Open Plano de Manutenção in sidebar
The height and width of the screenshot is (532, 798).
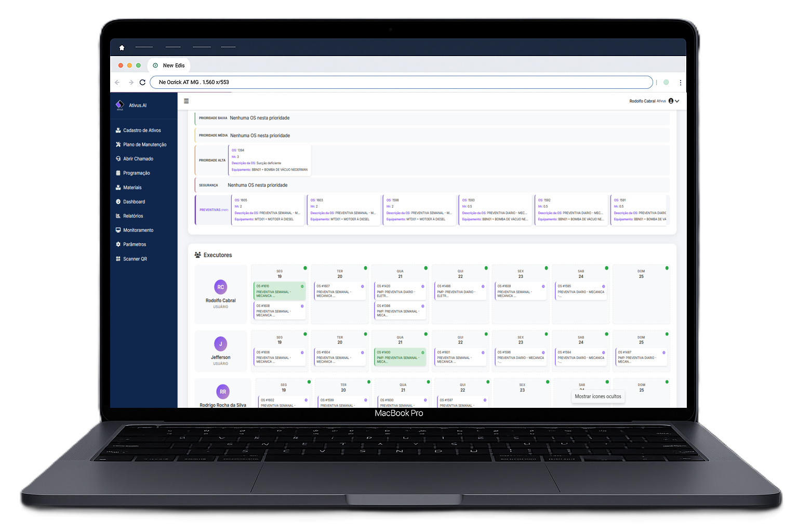coord(144,144)
